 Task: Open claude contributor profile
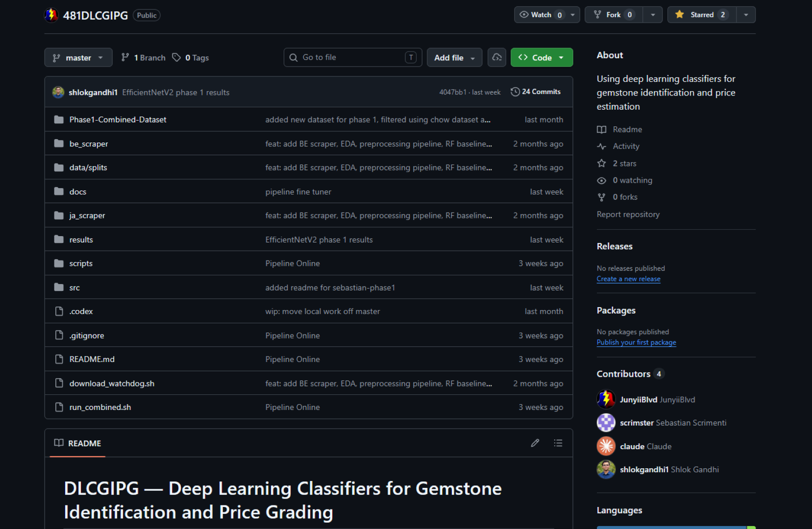[632, 446]
